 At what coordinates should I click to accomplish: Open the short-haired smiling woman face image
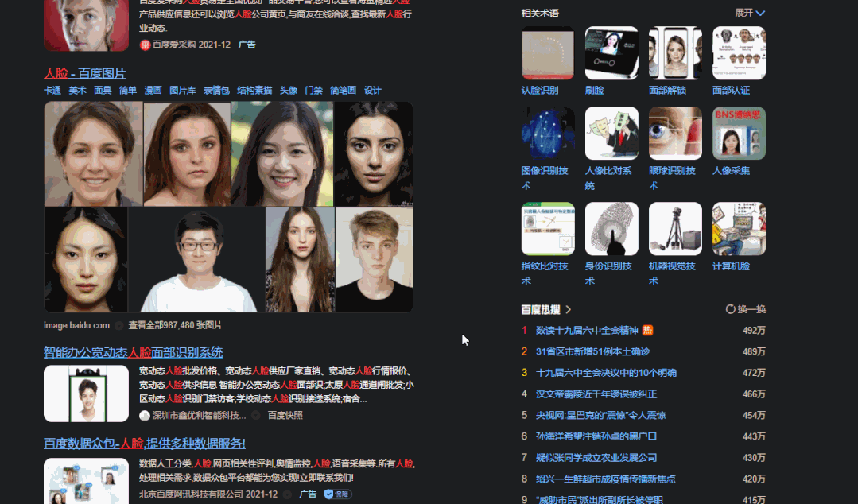93,153
